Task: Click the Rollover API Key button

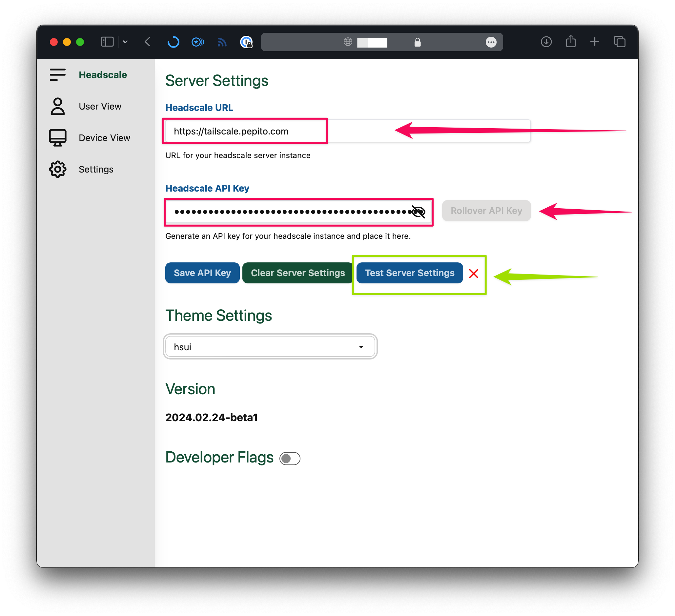Action: [x=486, y=211]
